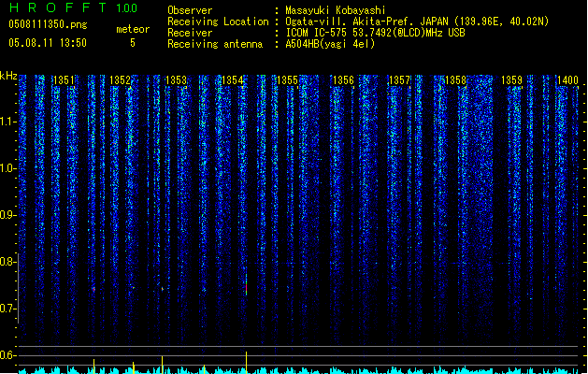Click the 0.9 kHz axis label

[x=7, y=215]
